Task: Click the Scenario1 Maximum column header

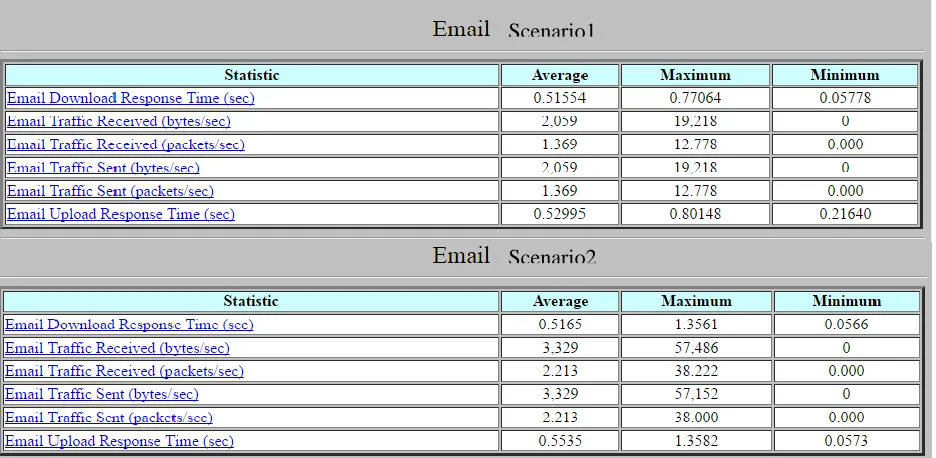Action: 695,75
